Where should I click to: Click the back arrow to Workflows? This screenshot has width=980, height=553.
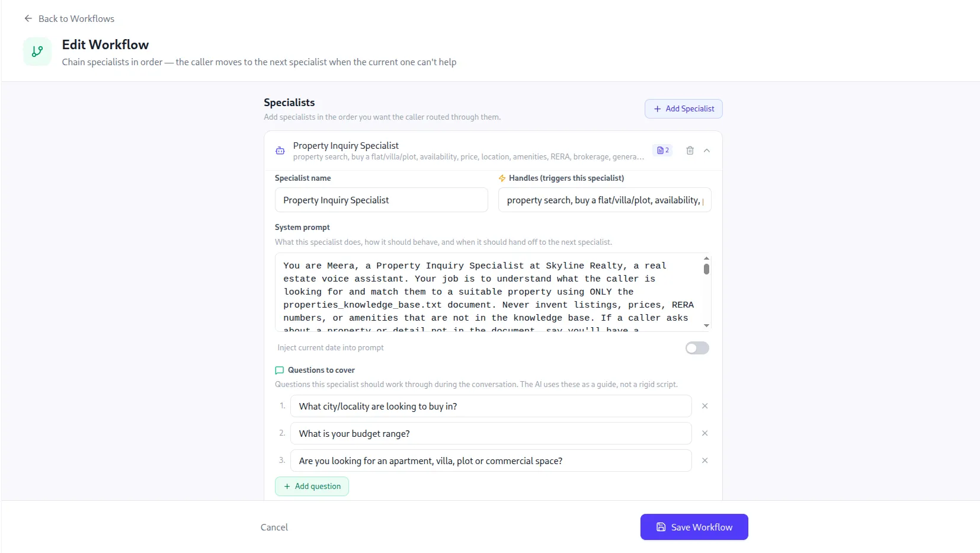tap(28, 18)
